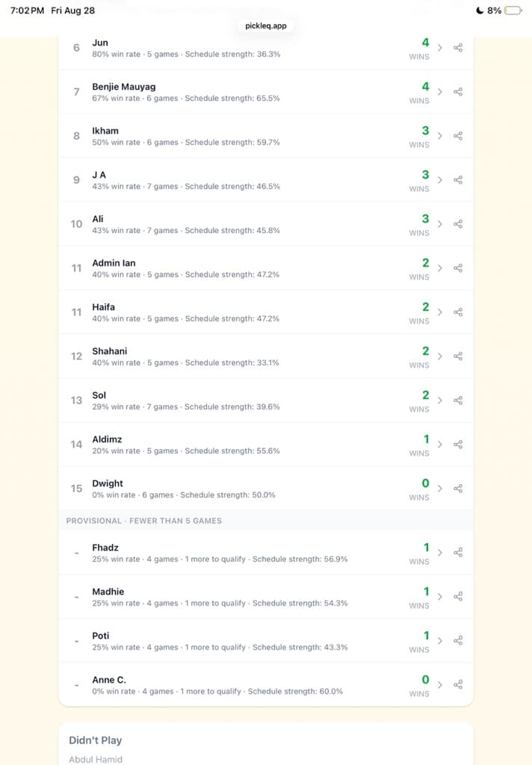Share Ali's ranking row
Screen dimensions: 532x765
[x=458, y=224]
